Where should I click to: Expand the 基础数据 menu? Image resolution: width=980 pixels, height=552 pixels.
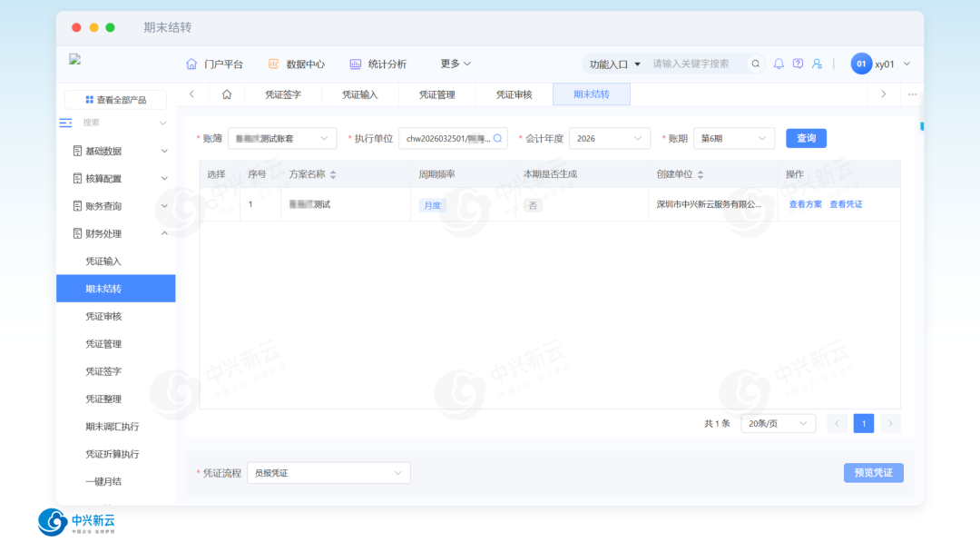click(164, 151)
